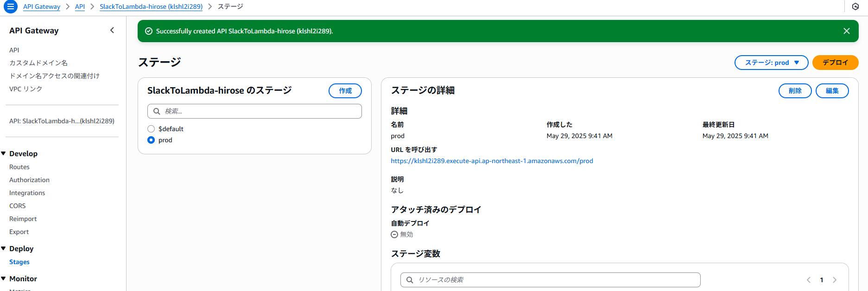Screen dimensions: 868x291
Task: Click API: SlackToLambda-h...(klshl2i289) sidebar entry
Action: [x=62, y=121]
